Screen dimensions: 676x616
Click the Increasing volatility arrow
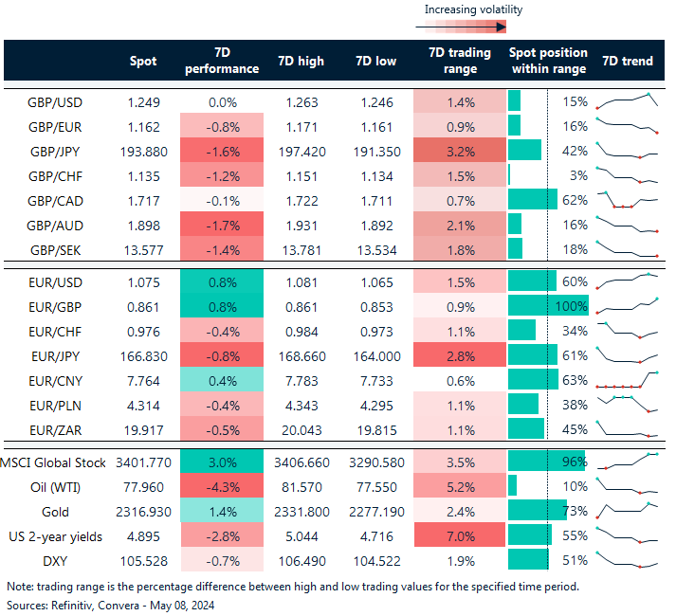[x=473, y=27]
